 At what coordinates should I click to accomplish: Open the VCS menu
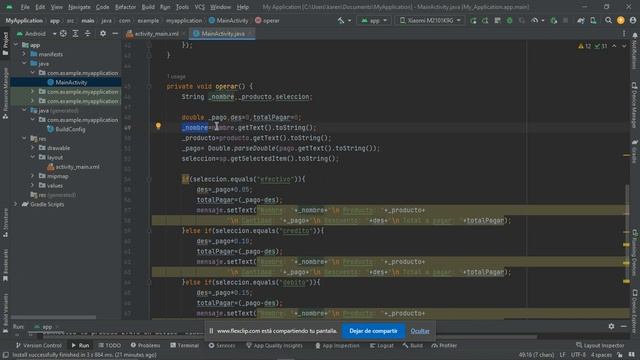[200, 7]
